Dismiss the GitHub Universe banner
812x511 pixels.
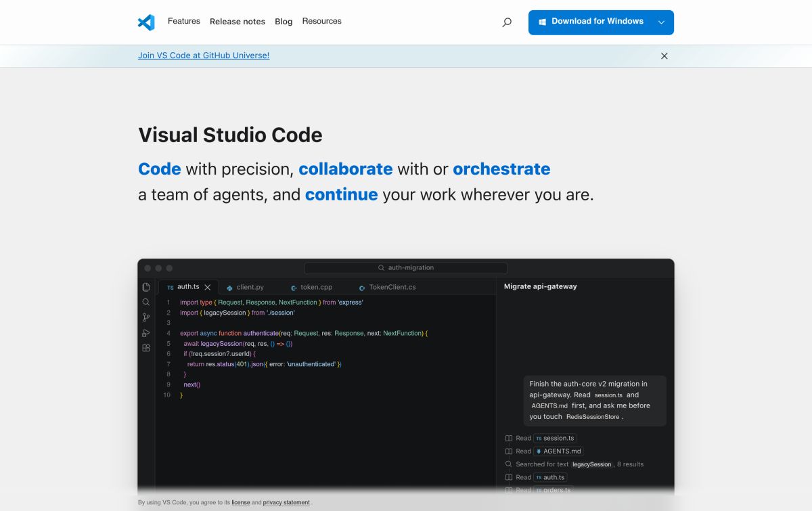(664, 56)
